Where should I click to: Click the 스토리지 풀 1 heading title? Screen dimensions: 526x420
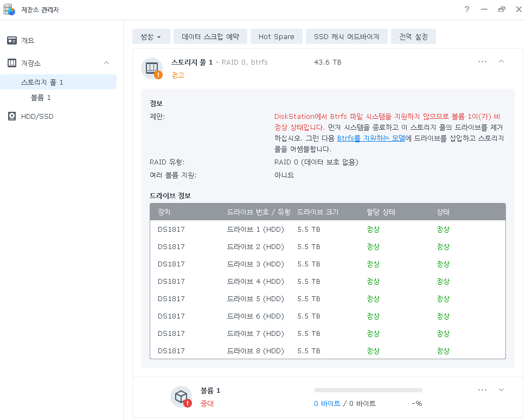click(192, 62)
